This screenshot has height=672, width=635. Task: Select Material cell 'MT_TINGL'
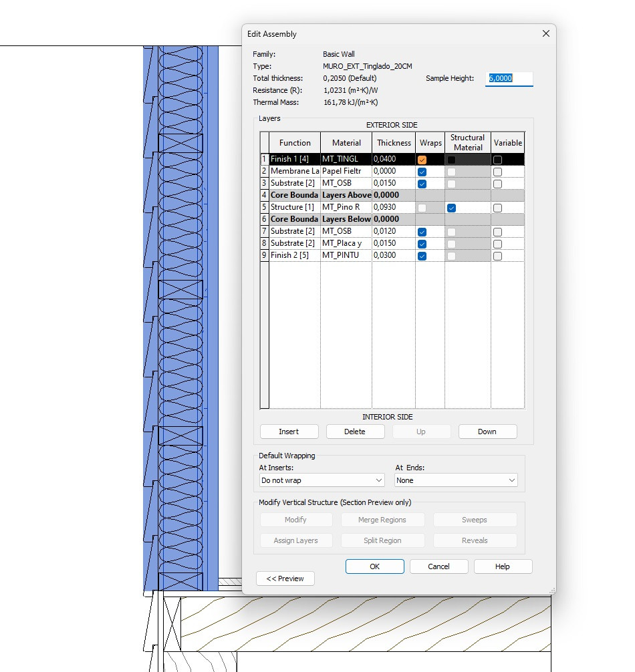[346, 159]
